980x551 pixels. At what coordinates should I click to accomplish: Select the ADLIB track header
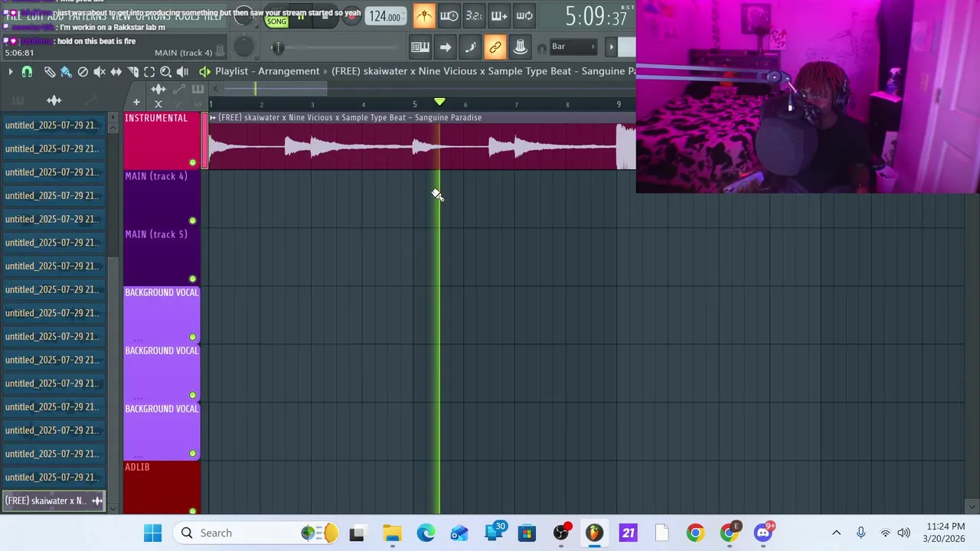pos(162,487)
